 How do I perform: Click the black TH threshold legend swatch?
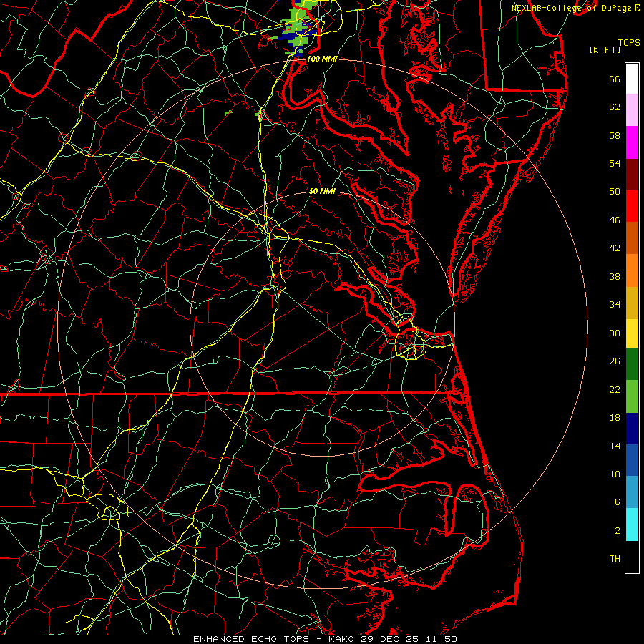coord(632,557)
